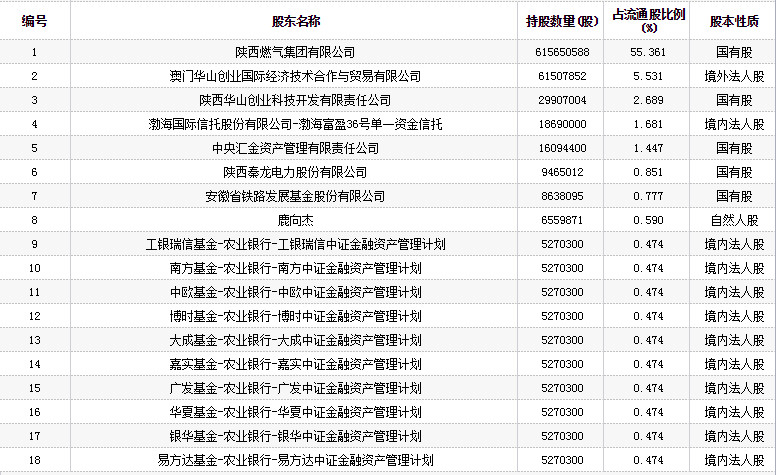This screenshot has height=475, width=778.
Task: Click the 占流通股比例(%) column header
Action: (x=648, y=21)
